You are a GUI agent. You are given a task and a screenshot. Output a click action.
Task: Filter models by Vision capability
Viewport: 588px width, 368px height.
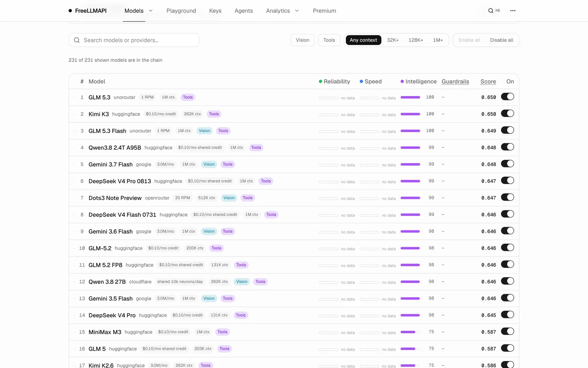302,40
